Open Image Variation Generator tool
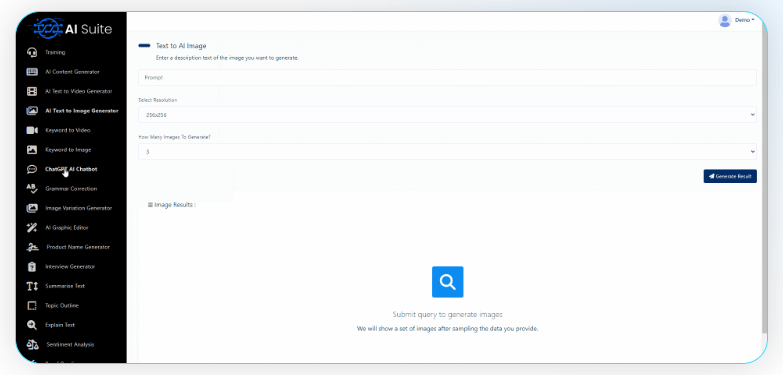Screen dimensions: 783x375 click(x=78, y=208)
